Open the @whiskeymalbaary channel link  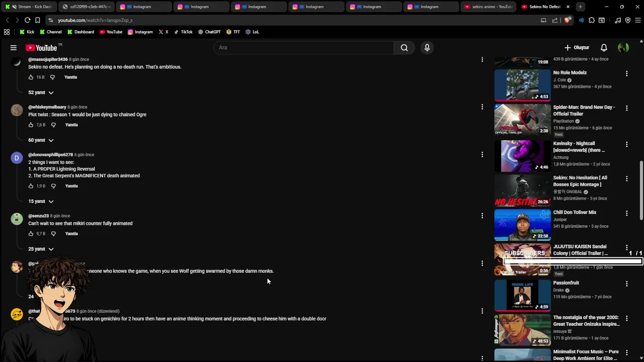point(47,107)
